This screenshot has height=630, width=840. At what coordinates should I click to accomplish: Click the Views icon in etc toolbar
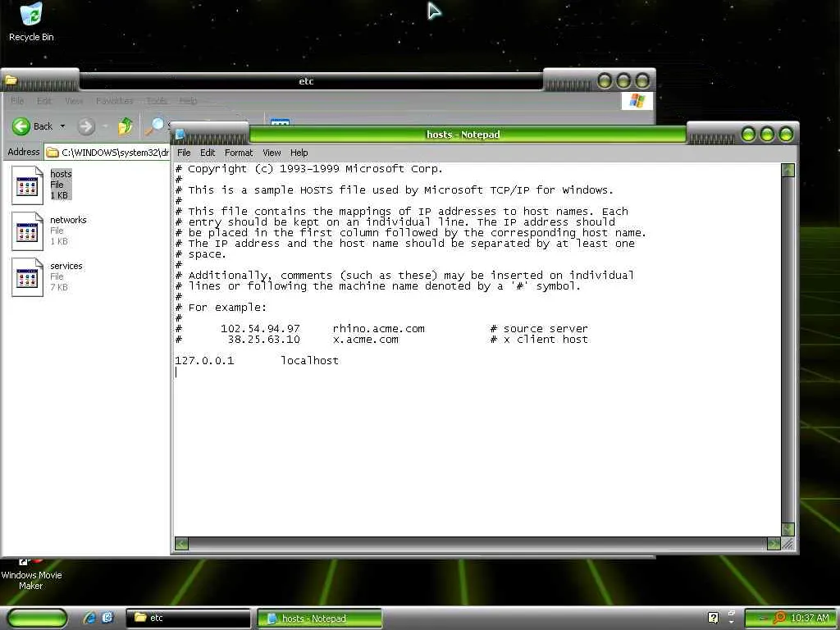pyautogui.click(x=280, y=122)
